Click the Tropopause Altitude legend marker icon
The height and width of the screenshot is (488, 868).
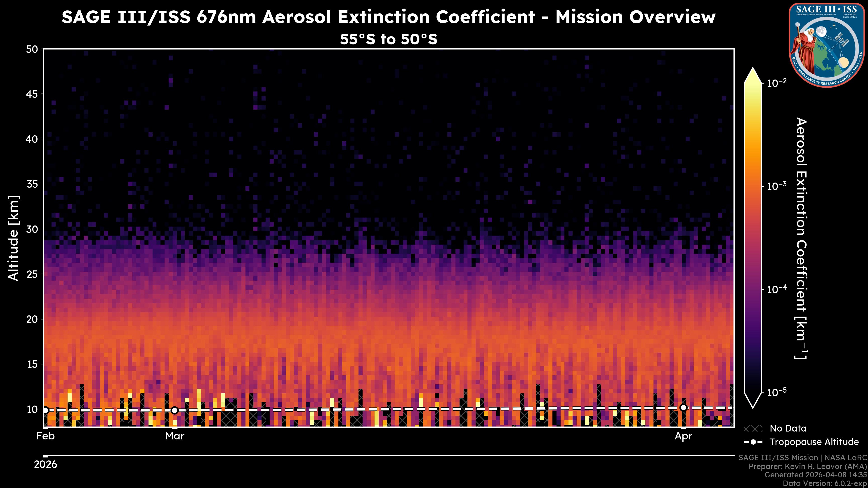pyautogui.click(x=753, y=442)
